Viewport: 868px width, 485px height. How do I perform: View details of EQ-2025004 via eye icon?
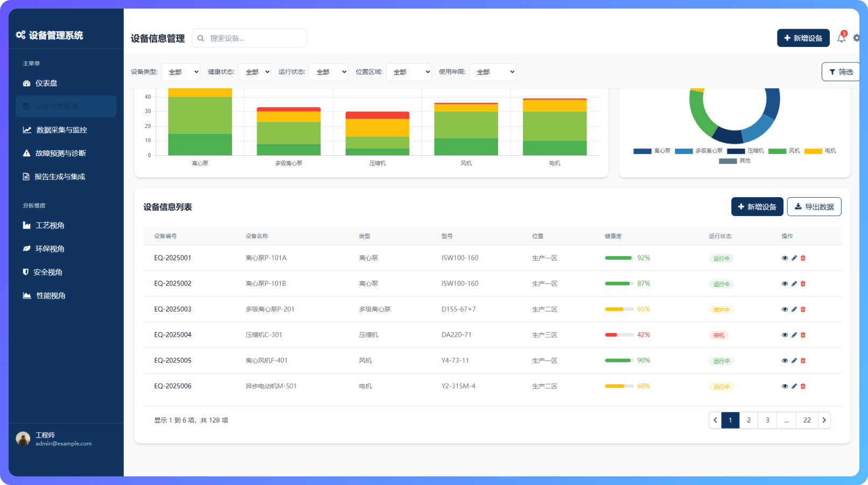785,335
